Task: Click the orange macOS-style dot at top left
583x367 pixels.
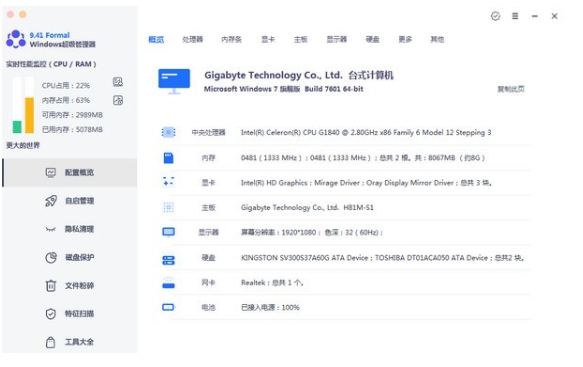Action: (23, 14)
